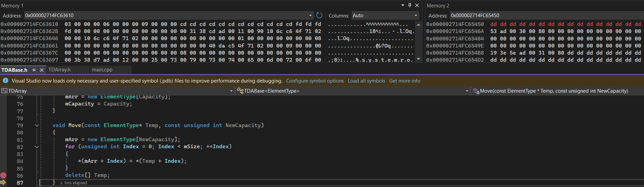
Task: Click the current statement arrow at line 87
Action: (4, 183)
